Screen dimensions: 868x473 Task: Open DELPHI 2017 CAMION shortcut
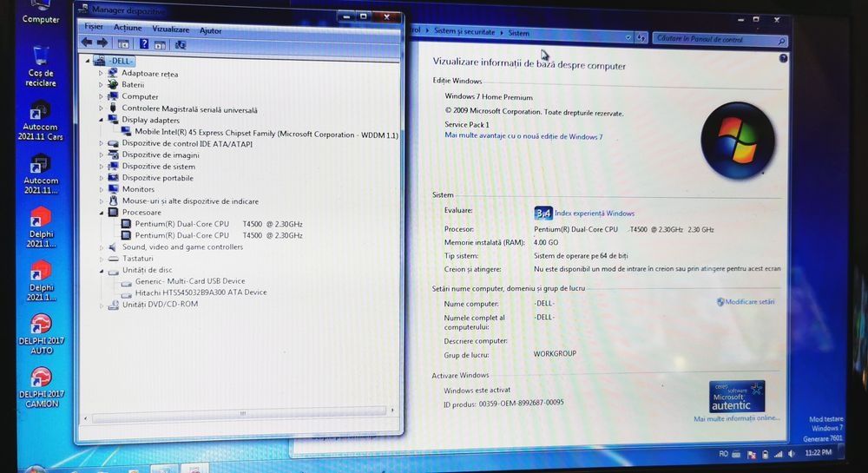click(42, 387)
